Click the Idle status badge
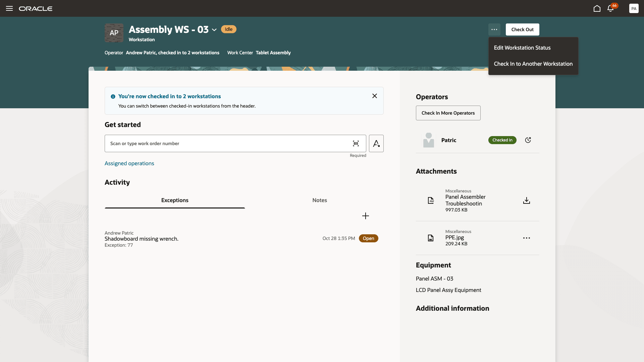644x362 pixels. [228, 29]
